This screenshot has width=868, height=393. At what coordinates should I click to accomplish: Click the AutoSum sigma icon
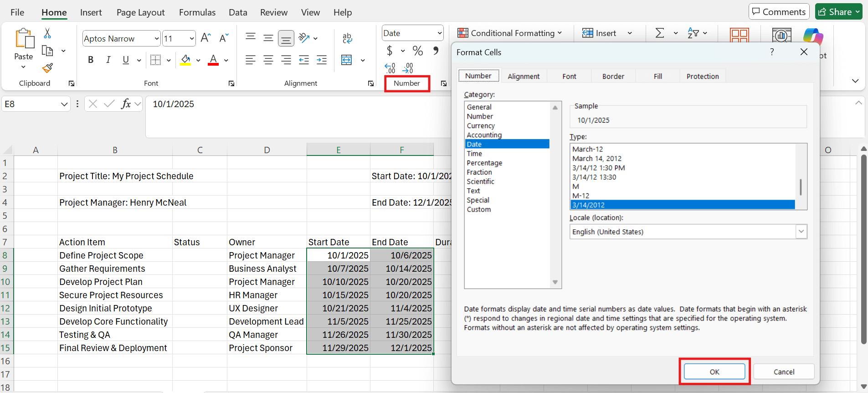pyautogui.click(x=659, y=33)
